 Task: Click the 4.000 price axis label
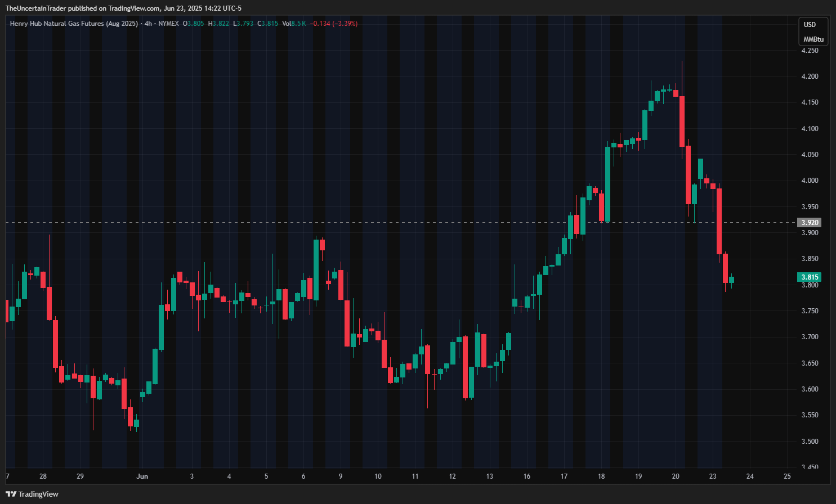tap(810, 181)
